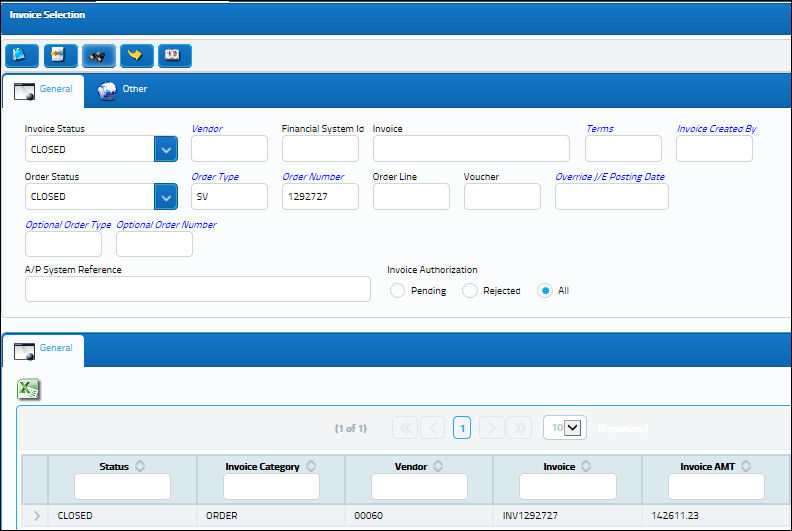Click the Order Line input field
This screenshot has width=792, height=531.
click(x=411, y=197)
